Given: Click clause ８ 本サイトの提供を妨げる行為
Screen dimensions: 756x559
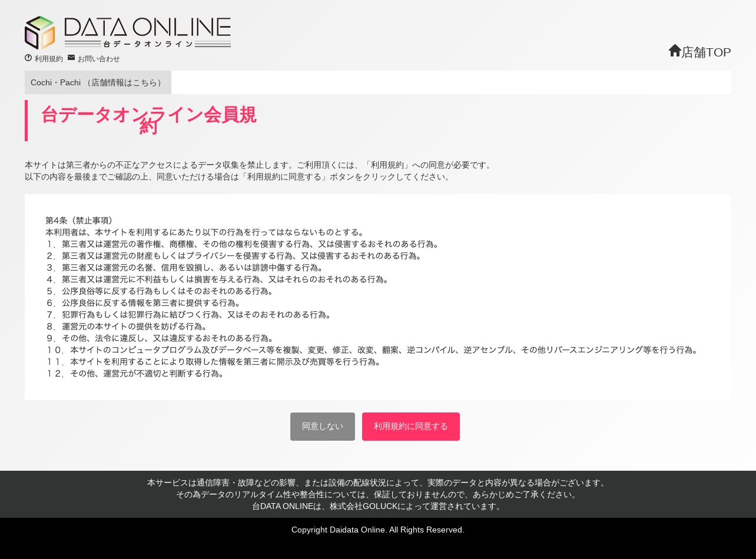Looking at the screenshot, I should point(128,327).
